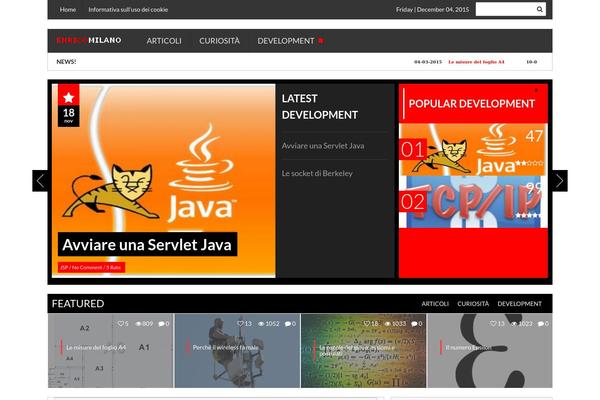
Task: Open 'Perché il wireless fa male' featured card title
Action: (225, 348)
